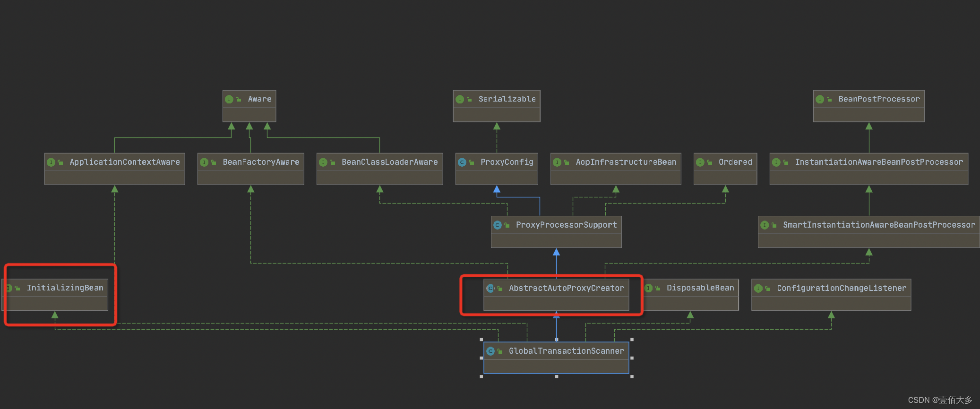Click the visibility lock icon on Aware
This screenshot has height=409, width=980.
[239, 99]
